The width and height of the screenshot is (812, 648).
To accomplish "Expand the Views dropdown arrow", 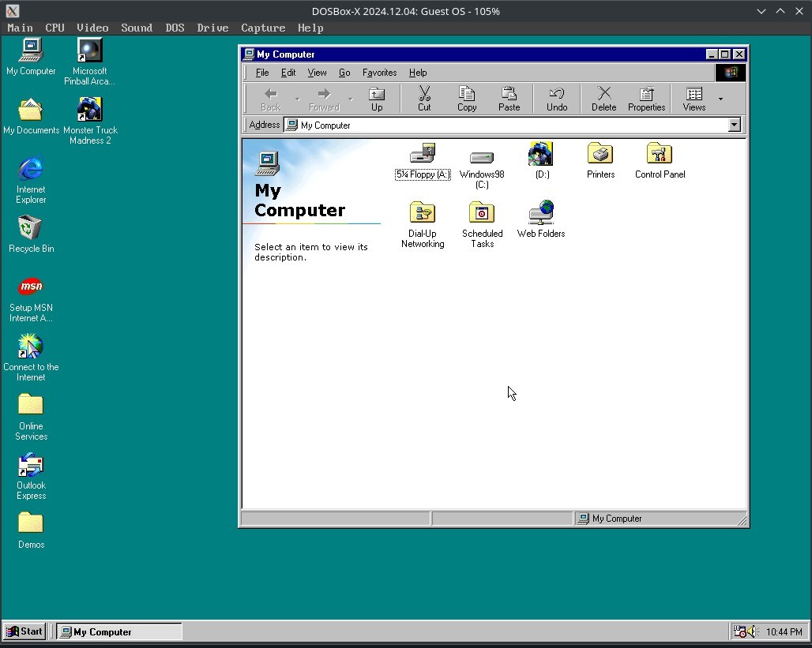I will coord(720,99).
